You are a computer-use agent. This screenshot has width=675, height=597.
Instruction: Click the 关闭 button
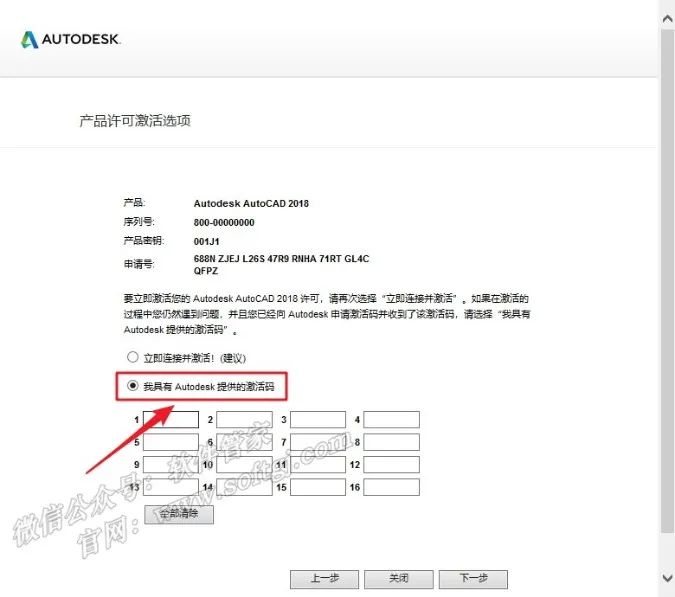click(398, 579)
